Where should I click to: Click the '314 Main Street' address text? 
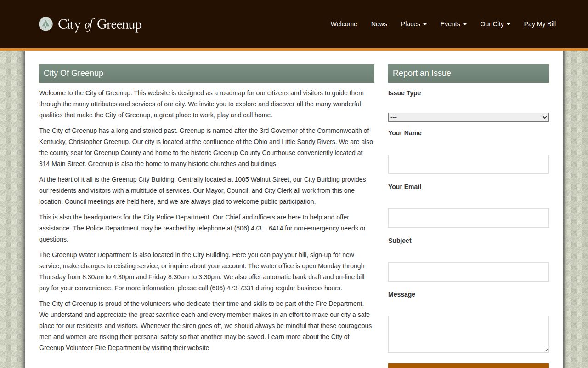[62, 164]
